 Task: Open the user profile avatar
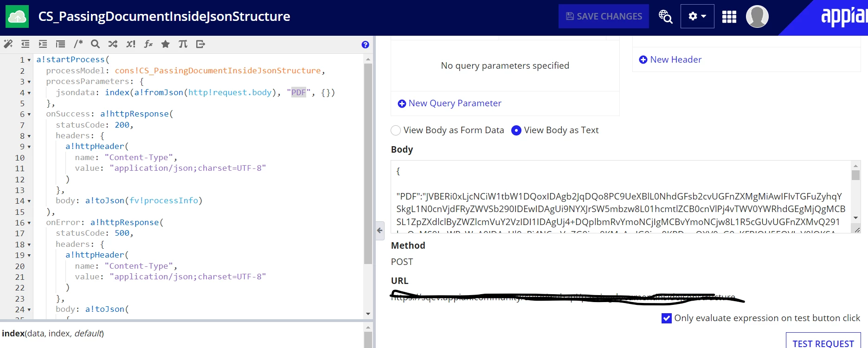click(x=757, y=17)
